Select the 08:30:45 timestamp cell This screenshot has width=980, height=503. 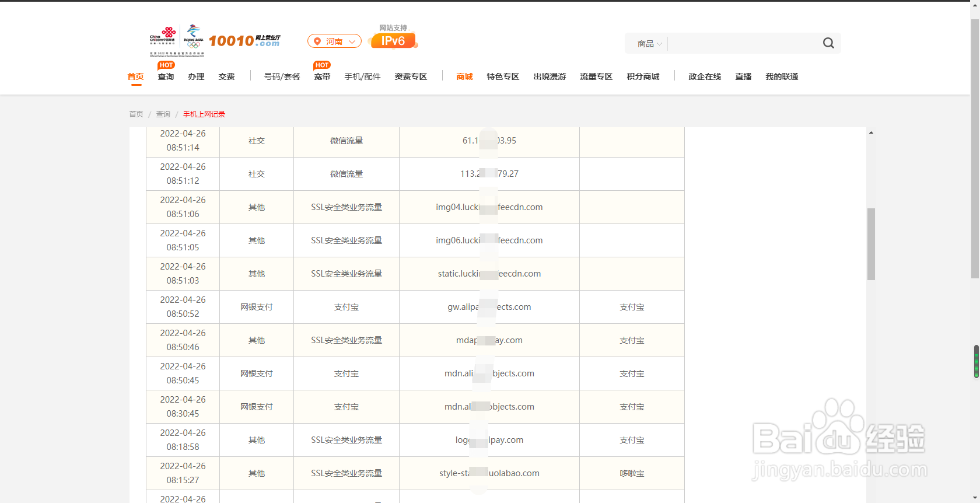point(183,407)
